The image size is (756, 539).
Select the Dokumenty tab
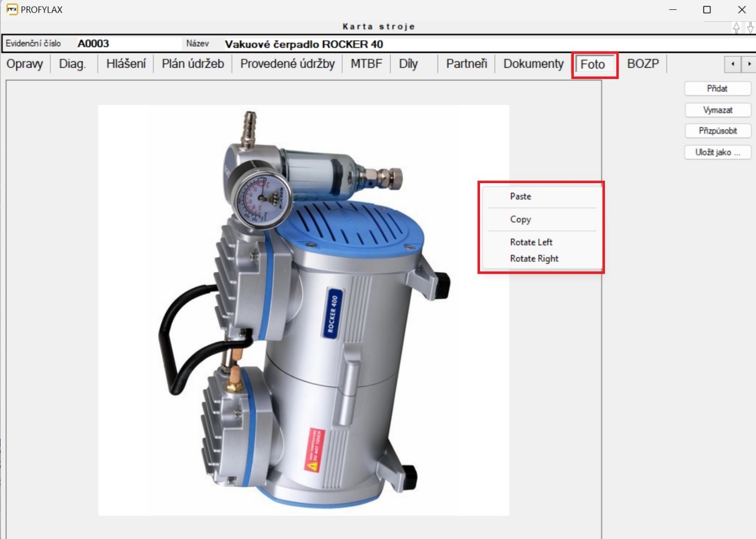pos(533,64)
